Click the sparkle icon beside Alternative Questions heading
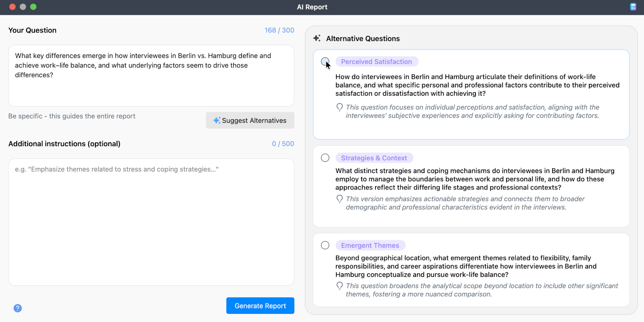This screenshot has width=644, height=322. point(317,38)
